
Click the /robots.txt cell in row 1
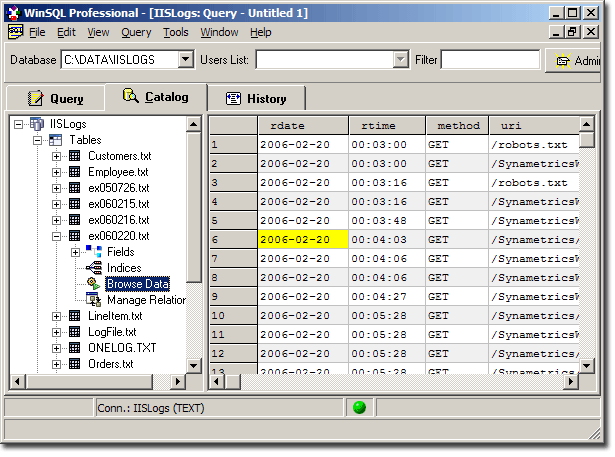tap(534, 145)
